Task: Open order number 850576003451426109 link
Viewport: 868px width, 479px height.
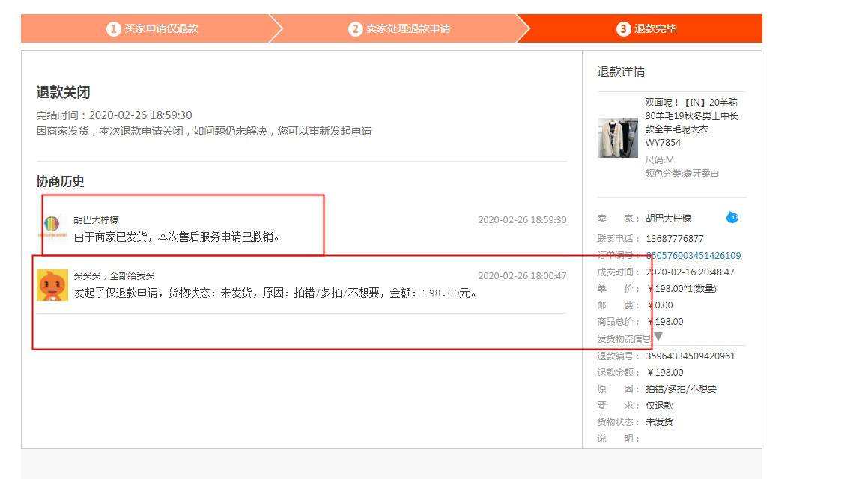Action: [x=693, y=255]
